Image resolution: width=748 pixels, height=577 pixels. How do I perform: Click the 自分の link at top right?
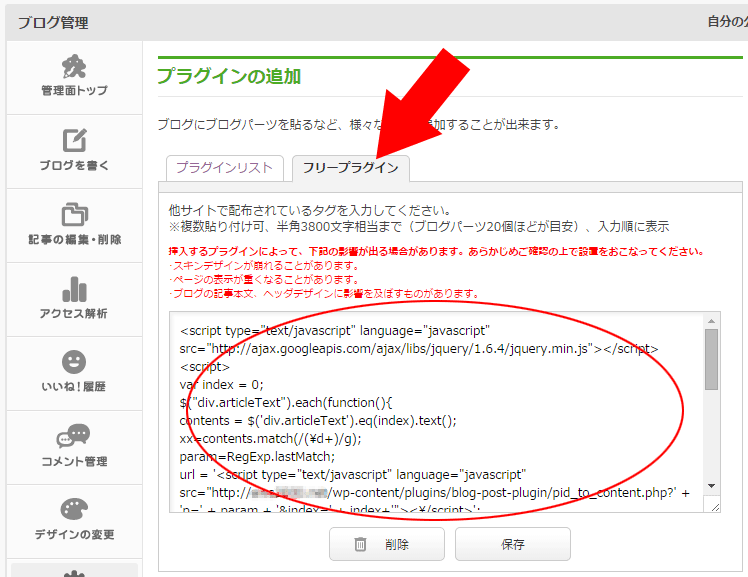coord(726,22)
